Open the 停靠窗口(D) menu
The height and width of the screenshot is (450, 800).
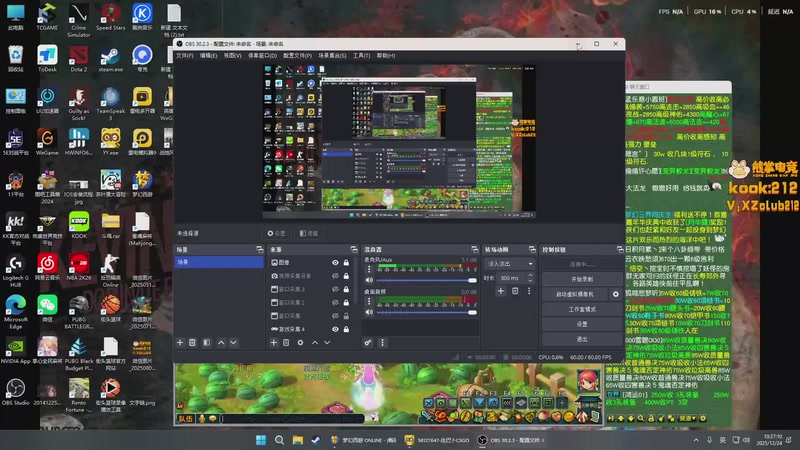pyautogui.click(x=262, y=56)
